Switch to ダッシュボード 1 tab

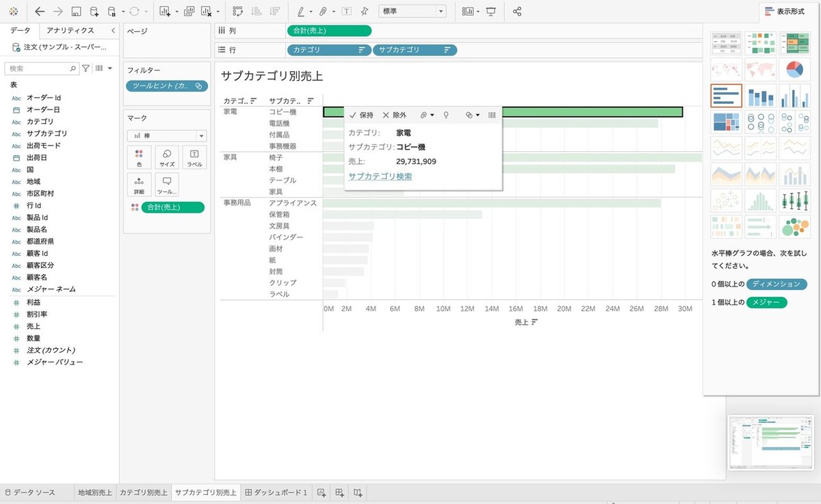point(276,492)
